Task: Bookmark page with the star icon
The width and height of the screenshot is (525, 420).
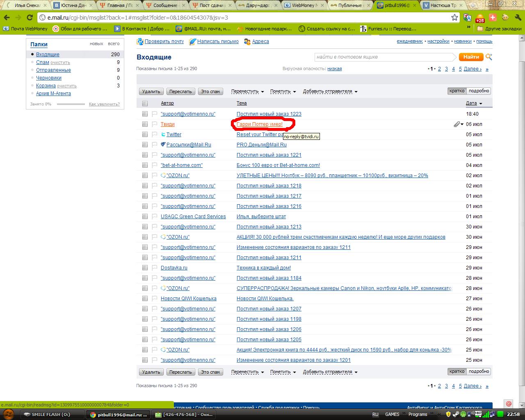Action: click(x=454, y=17)
